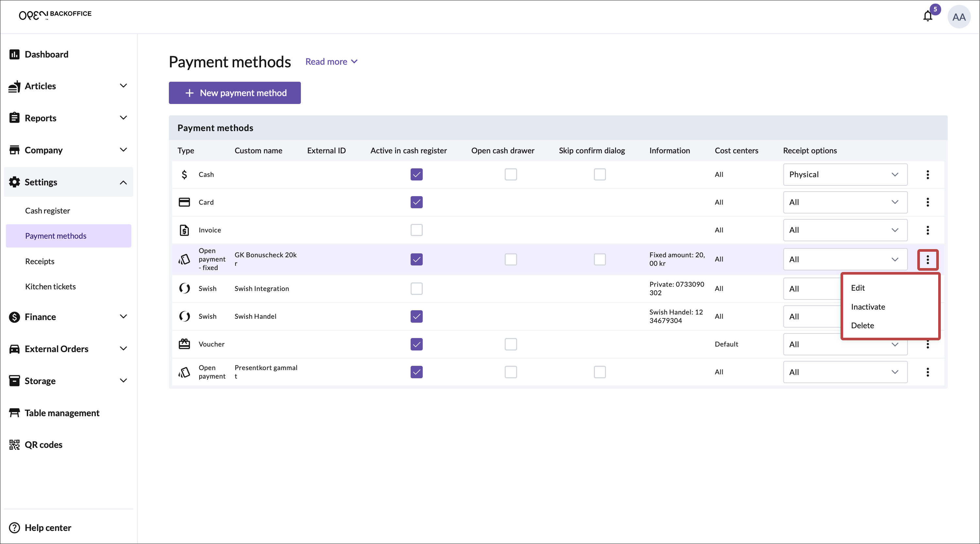Open the notifications bell
This screenshot has width=980, height=544.
tap(927, 16)
